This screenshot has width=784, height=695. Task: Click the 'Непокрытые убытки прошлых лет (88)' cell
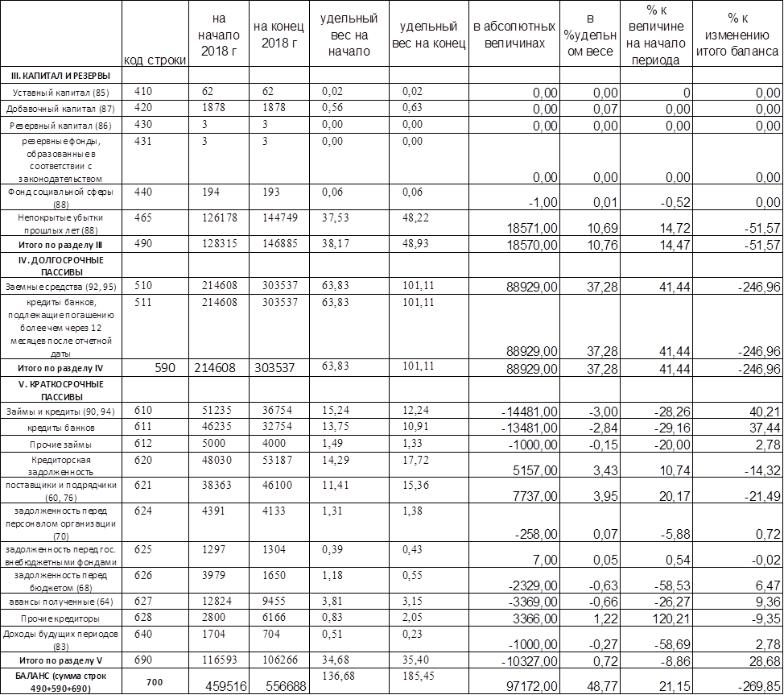click(61, 223)
